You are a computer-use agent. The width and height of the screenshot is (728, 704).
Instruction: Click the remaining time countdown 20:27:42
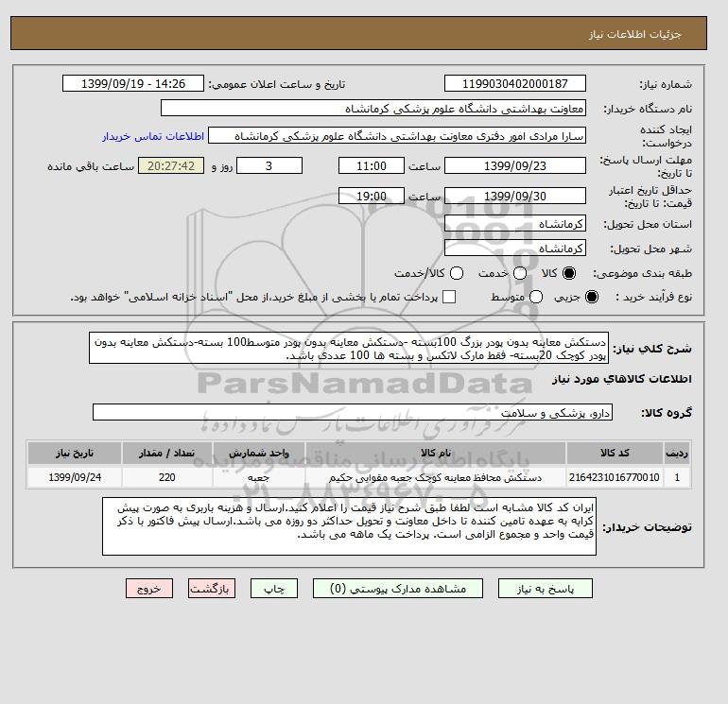(171, 165)
